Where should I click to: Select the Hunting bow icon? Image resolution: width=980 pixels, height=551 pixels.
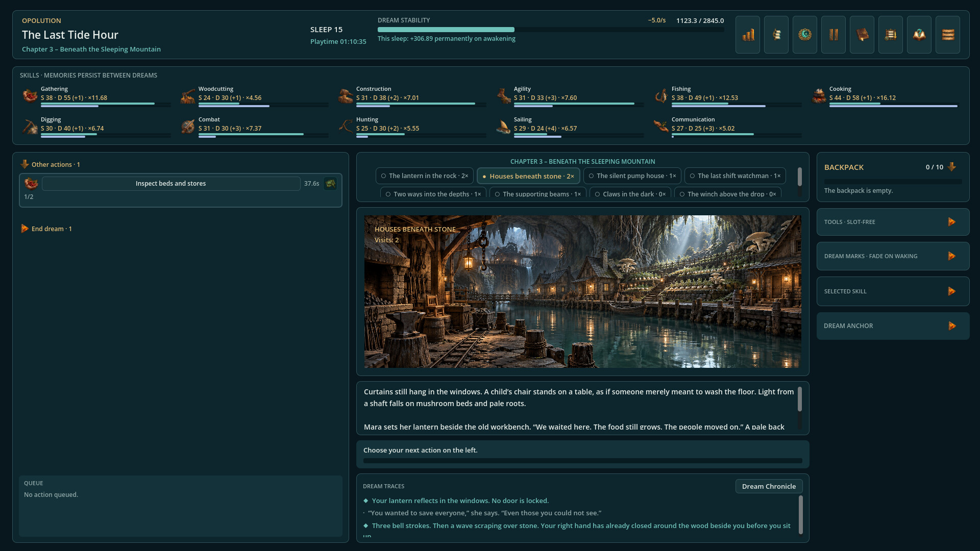point(345,126)
